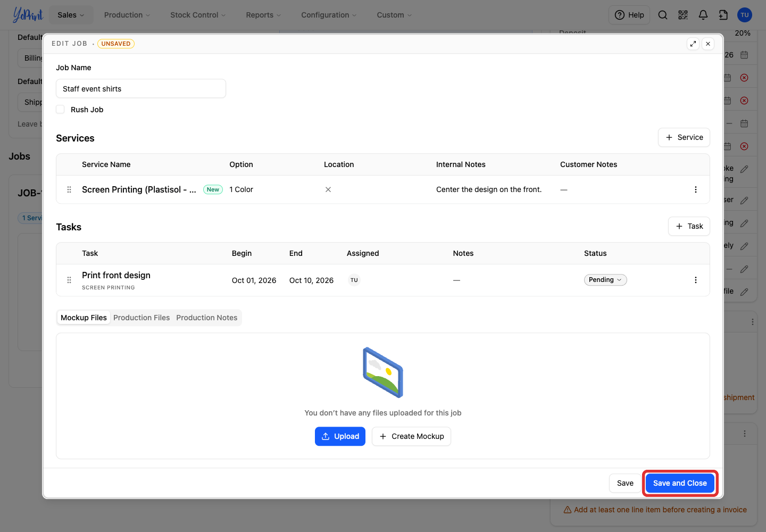Click Save and Close
Viewport: 766px width, 532px height.
(x=680, y=483)
